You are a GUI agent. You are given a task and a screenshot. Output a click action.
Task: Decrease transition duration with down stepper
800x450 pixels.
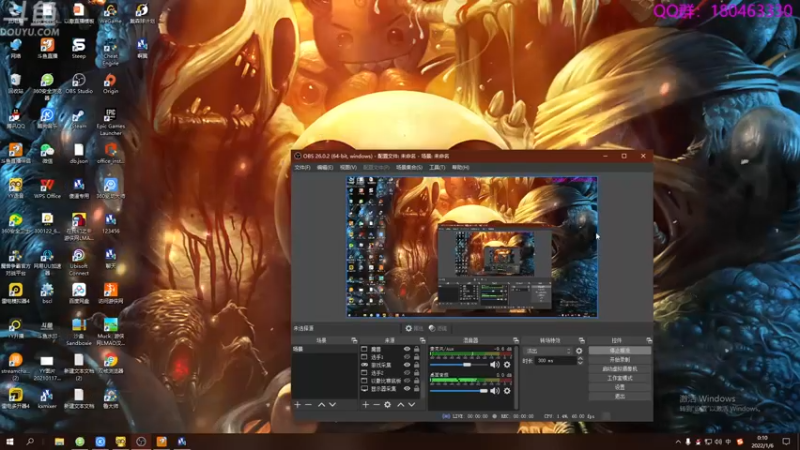tap(580, 363)
